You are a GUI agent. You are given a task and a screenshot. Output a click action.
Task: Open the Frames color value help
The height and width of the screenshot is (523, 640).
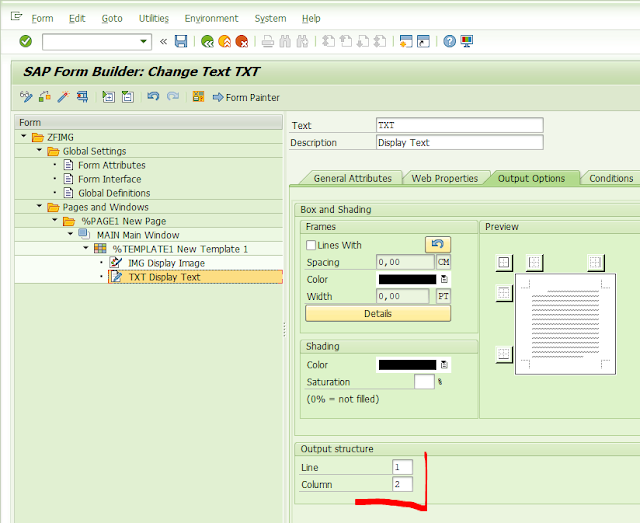[x=444, y=279]
